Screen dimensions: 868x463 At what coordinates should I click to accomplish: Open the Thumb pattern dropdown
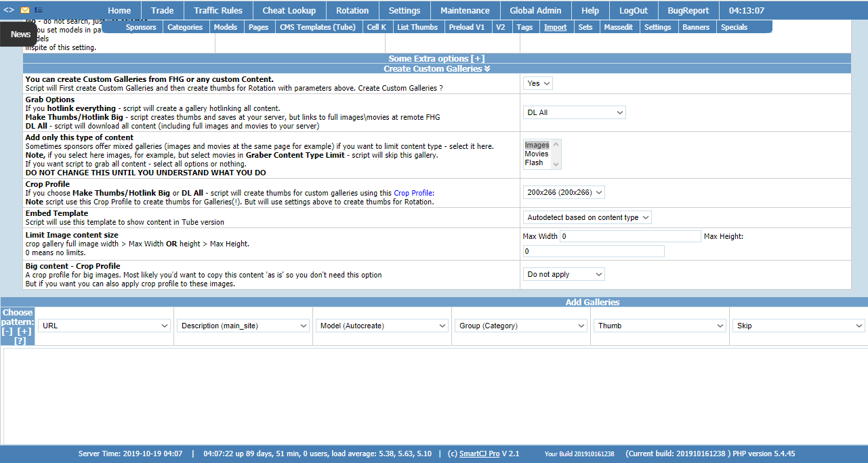pos(660,326)
